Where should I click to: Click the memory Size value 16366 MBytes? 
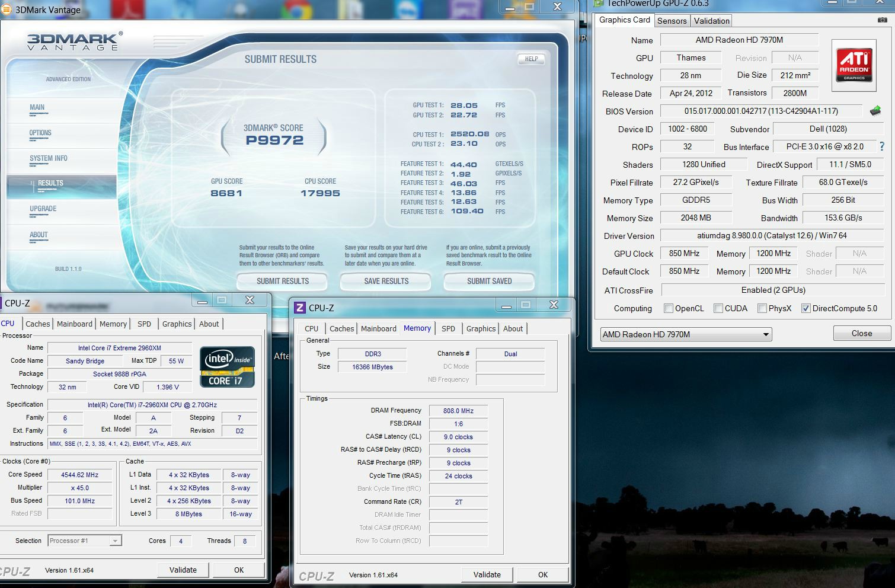372,367
